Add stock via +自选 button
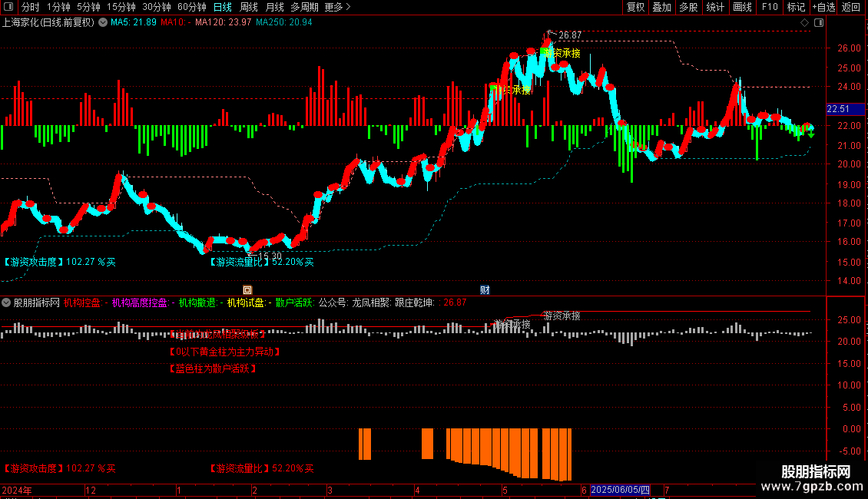 pos(823,7)
